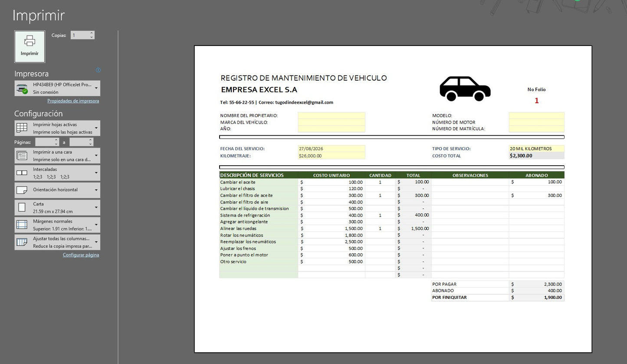Click 'Alinear las ruedas' row
627x364 pixels.
click(x=238, y=229)
